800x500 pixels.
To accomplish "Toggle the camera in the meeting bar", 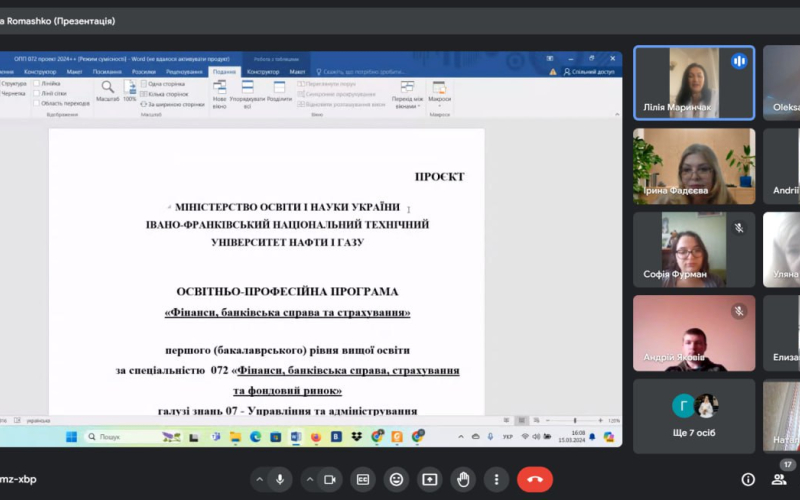I will [330, 480].
